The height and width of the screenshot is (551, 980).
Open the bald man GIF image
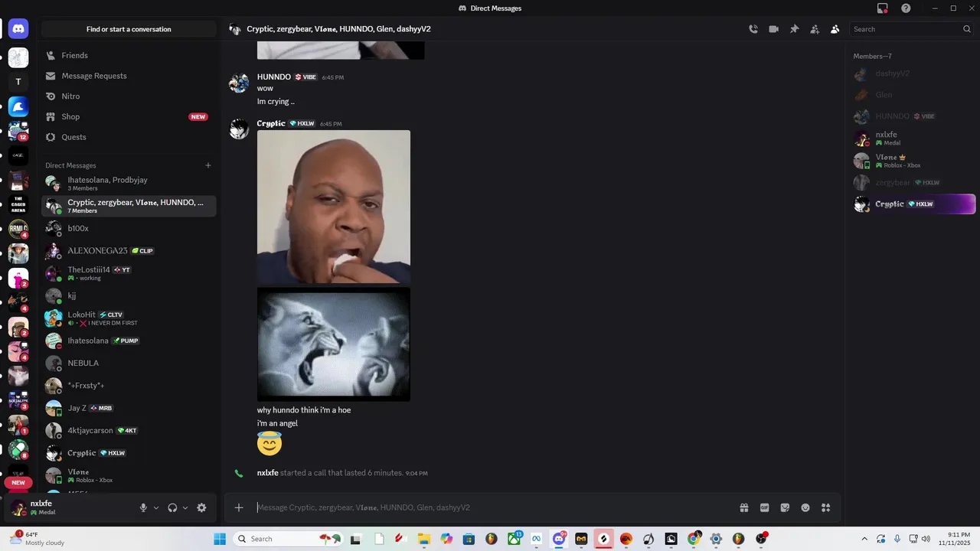[334, 207]
